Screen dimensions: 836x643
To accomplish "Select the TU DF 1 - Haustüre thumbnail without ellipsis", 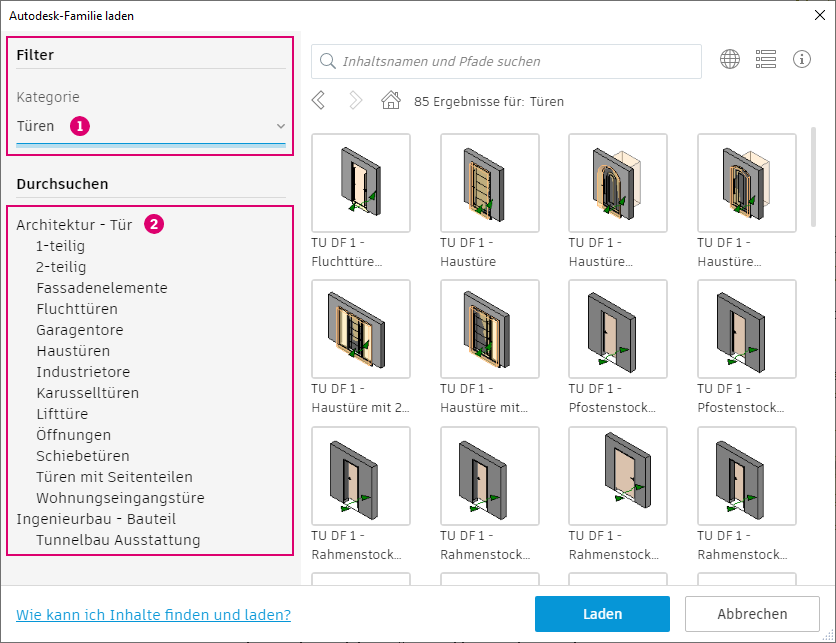I will 489,183.
